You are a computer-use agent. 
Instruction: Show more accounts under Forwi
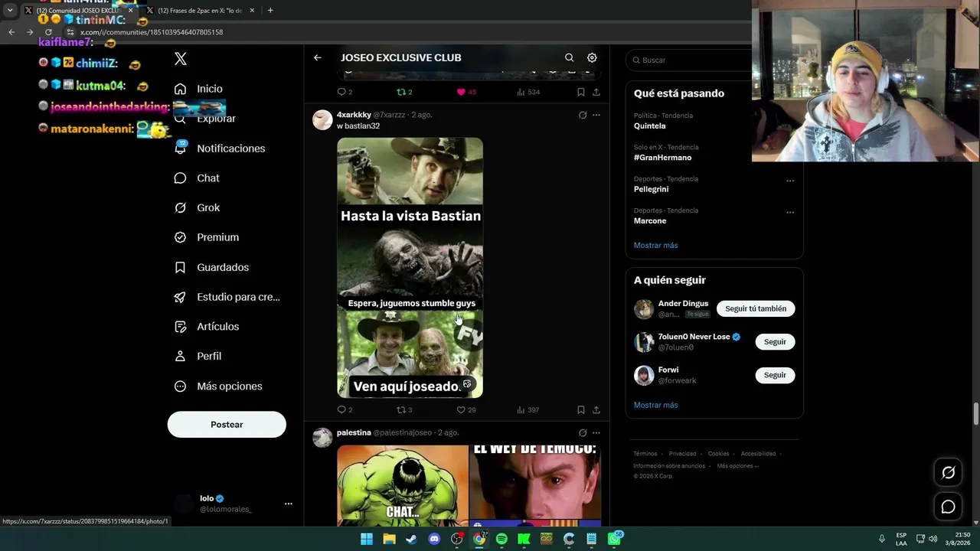[655, 405]
